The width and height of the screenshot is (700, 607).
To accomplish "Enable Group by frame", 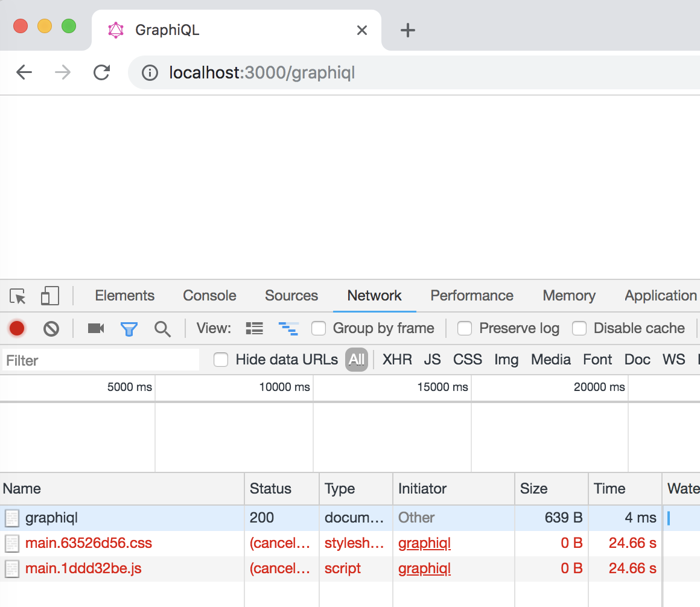I will (318, 328).
